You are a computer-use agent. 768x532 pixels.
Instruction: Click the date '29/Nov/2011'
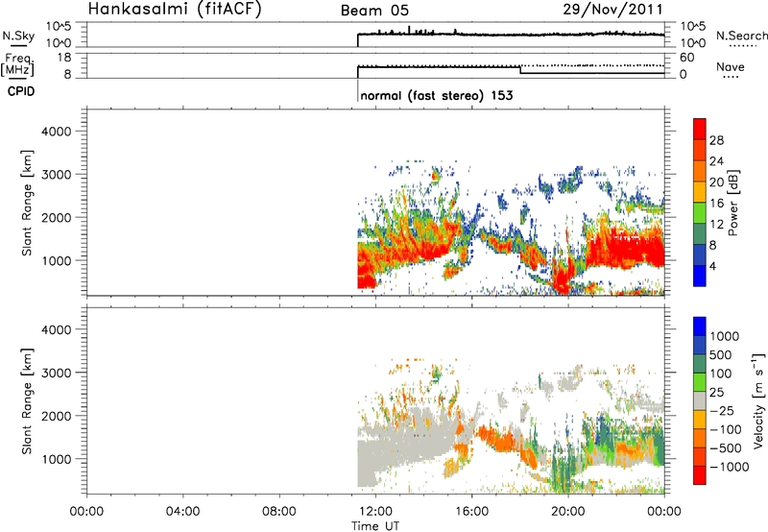612,9
